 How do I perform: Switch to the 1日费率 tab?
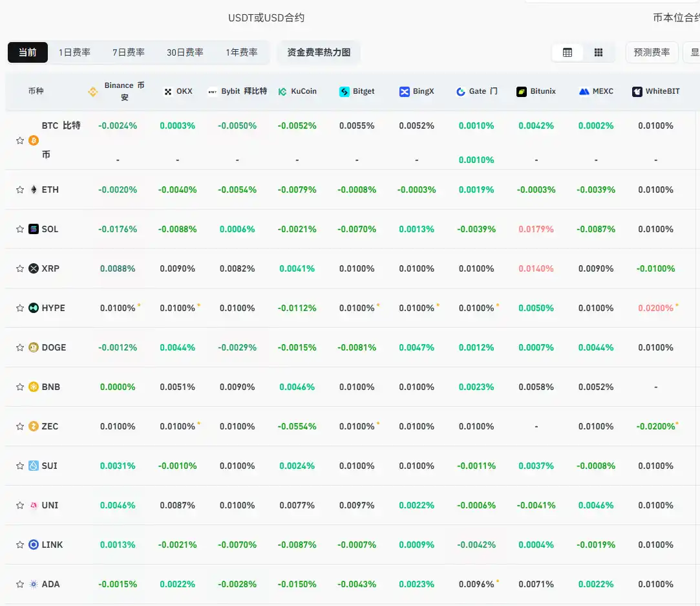[x=74, y=52]
